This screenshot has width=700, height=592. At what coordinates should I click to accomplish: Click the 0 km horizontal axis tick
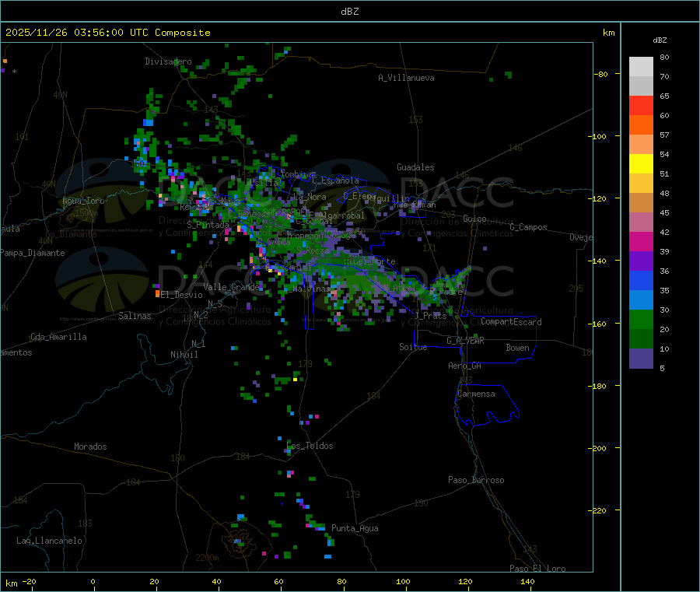point(93,581)
